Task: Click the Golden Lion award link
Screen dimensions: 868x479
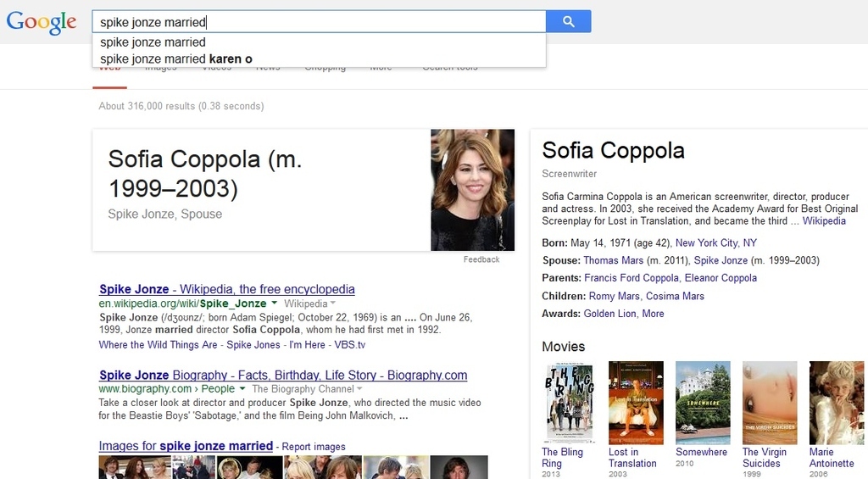Action: [609, 314]
